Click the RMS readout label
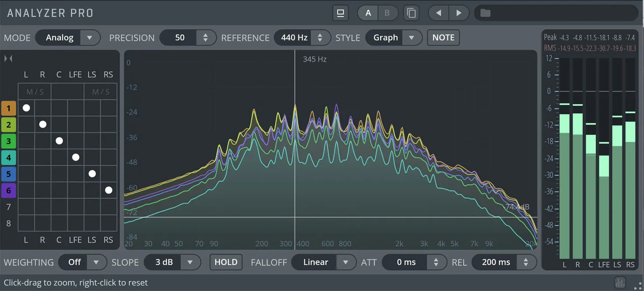Screen dimensions: 644x291 [x=550, y=48]
